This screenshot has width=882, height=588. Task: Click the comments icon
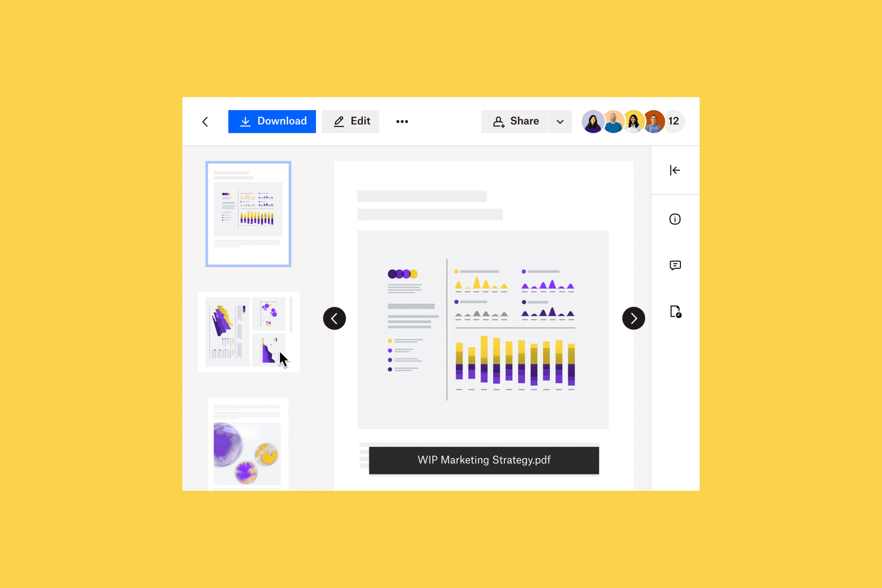tap(675, 265)
